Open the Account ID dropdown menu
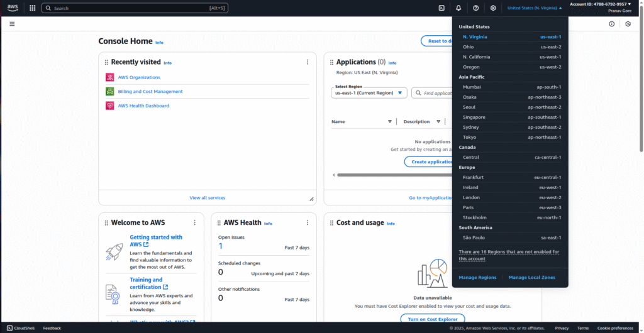The height and width of the screenshot is (333, 644). pyautogui.click(x=601, y=4)
